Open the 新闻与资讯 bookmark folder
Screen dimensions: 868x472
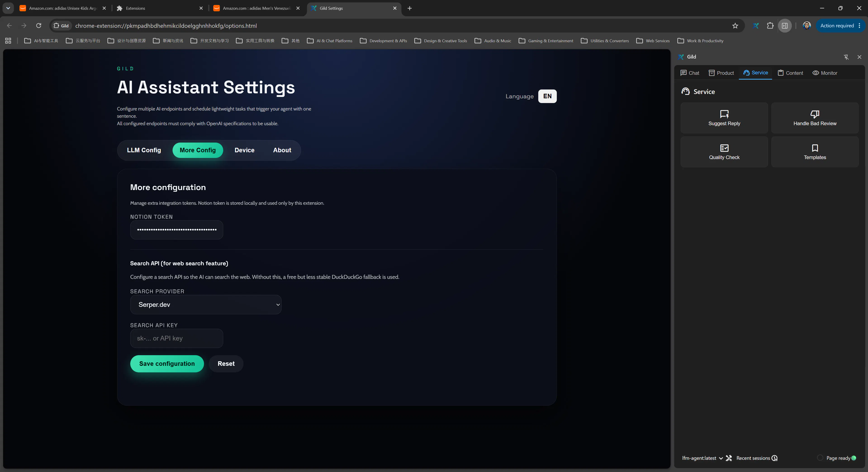point(168,41)
